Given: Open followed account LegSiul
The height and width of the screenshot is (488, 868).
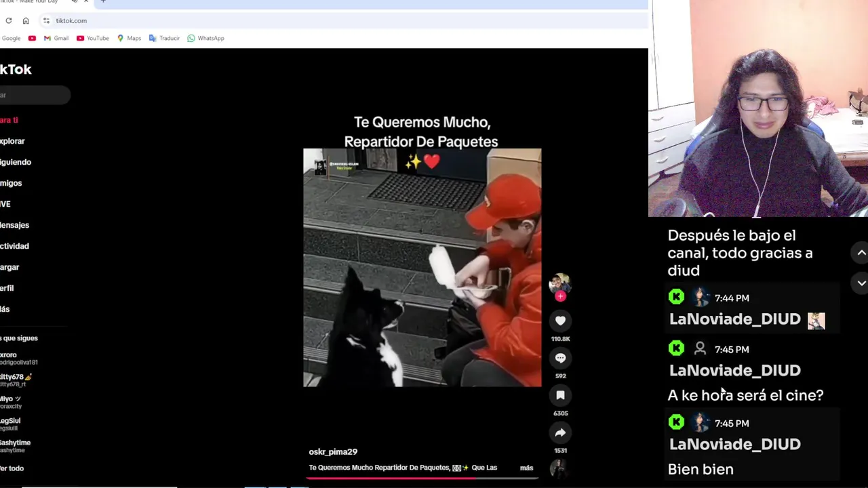Looking at the screenshot, I should (10, 424).
